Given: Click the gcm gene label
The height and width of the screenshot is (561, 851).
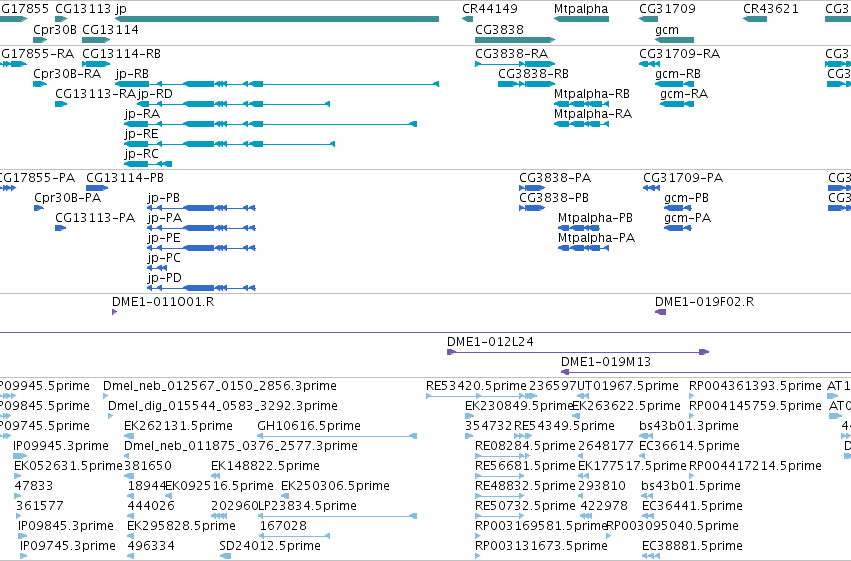Looking at the screenshot, I should [666, 30].
